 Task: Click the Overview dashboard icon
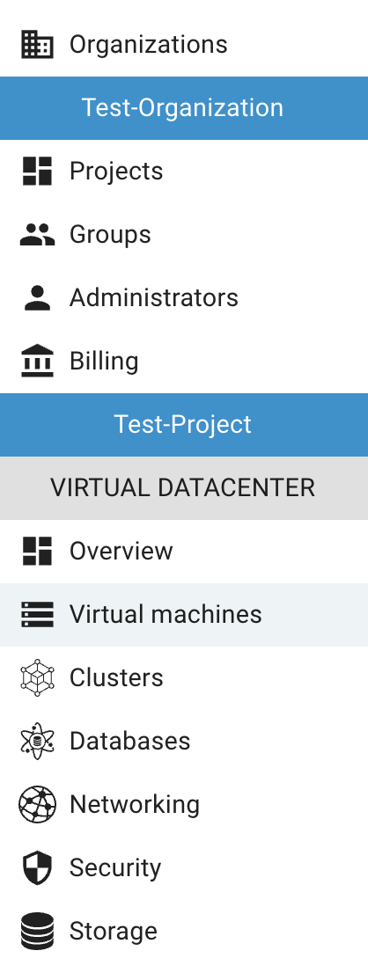(37, 552)
